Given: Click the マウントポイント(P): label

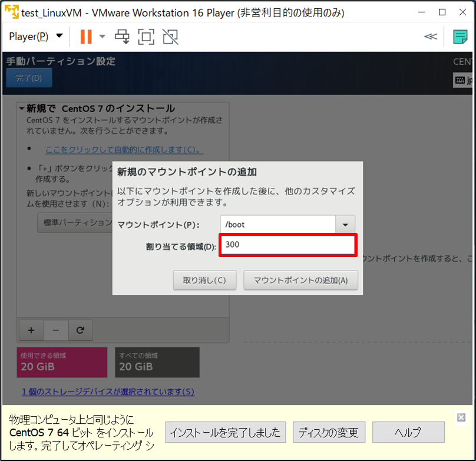Looking at the screenshot, I should (158, 225).
